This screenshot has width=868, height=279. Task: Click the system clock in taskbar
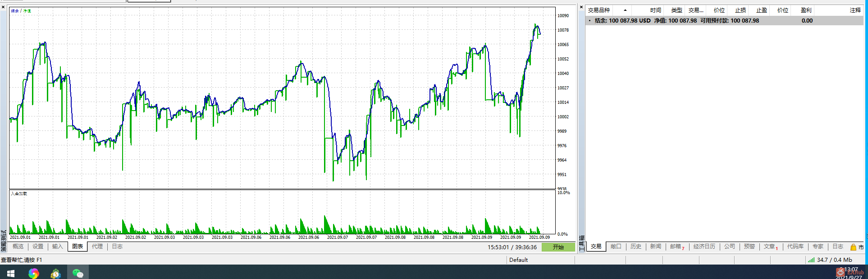tap(848, 273)
